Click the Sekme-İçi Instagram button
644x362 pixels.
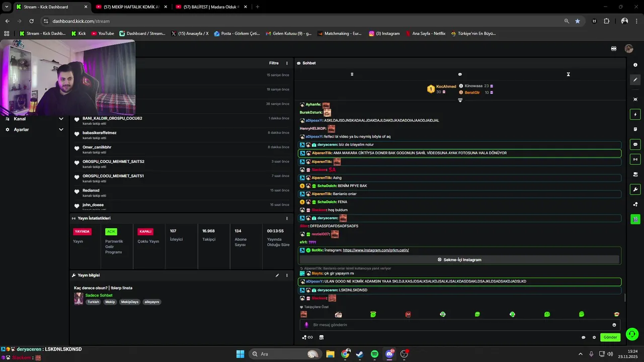(x=459, y=260)
